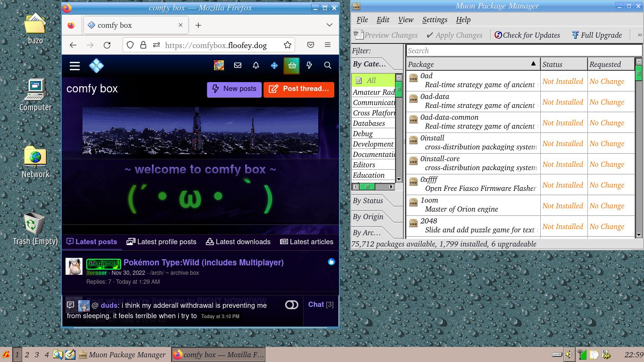This screenshot has height=362, width=644.
Task: Open the Trash desktop icon
Action: tap(35, 229)
